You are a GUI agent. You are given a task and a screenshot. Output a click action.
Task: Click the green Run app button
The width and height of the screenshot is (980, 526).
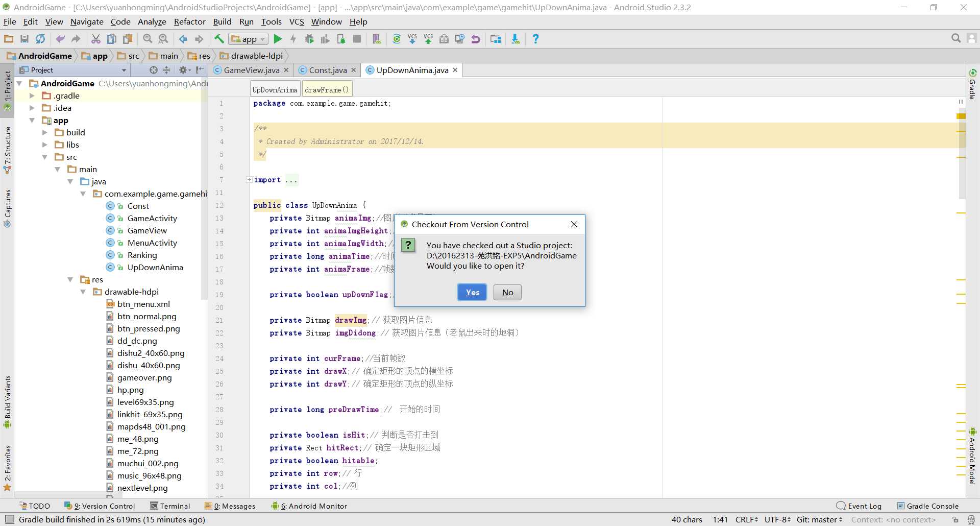[278, 39]
